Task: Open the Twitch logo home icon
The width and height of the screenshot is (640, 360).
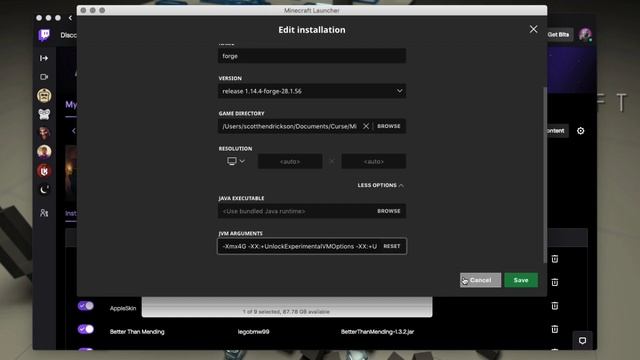Action: click(44, 35)
